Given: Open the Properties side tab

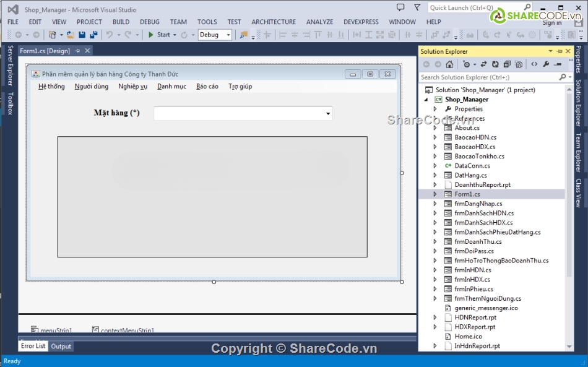Looking at the screenshot, I should point(579,59).
